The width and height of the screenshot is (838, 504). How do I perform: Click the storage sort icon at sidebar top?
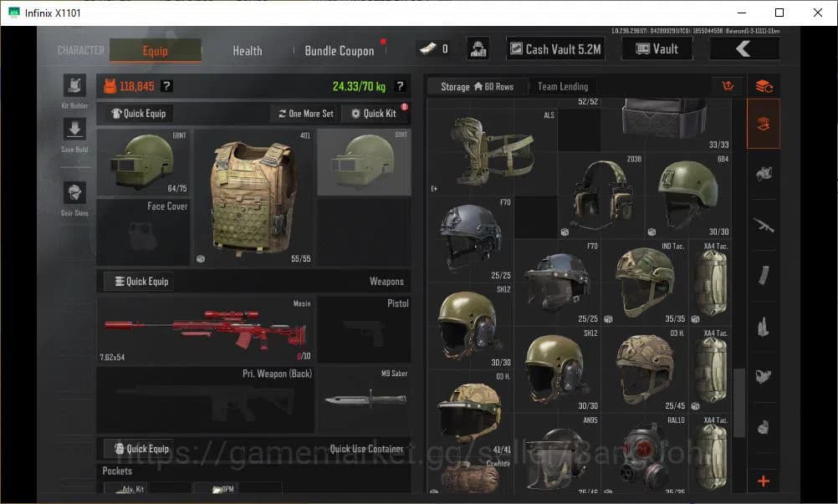click(x=763, y=86)
